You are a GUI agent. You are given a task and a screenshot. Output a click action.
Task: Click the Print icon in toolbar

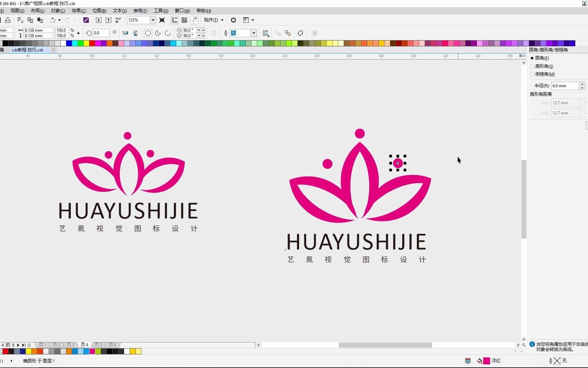coord(8,20)
